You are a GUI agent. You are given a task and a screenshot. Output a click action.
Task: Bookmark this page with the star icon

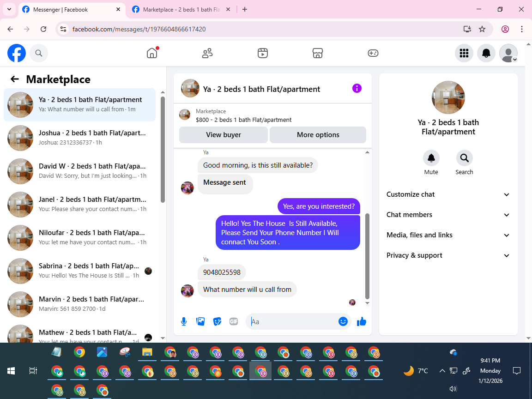coord(482,29)
